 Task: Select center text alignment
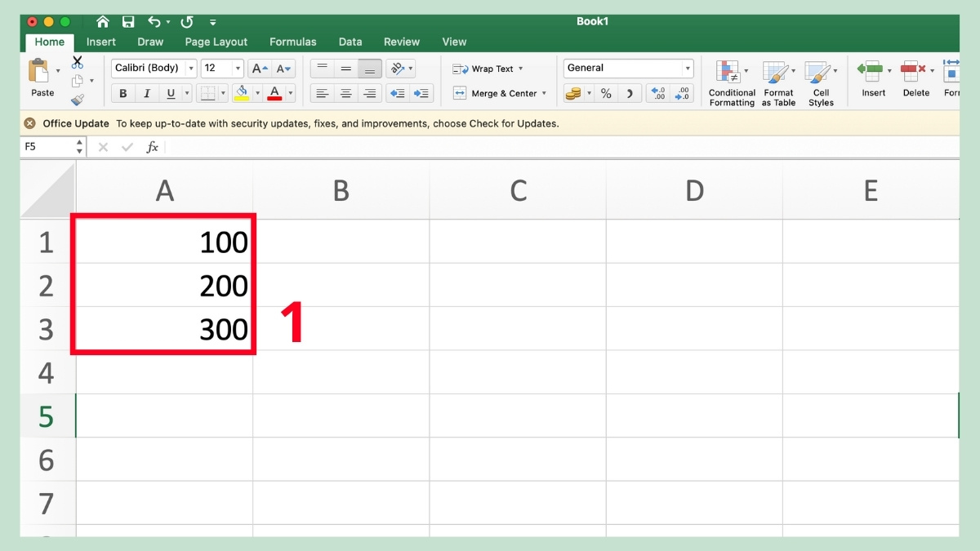pos(345,93)
